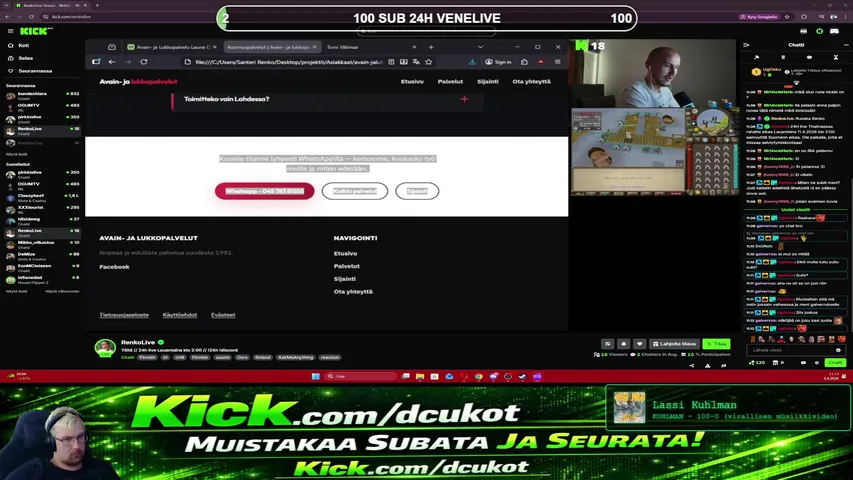Click the taskbar clock and date
853x480 pixels.
pos(831,377)
